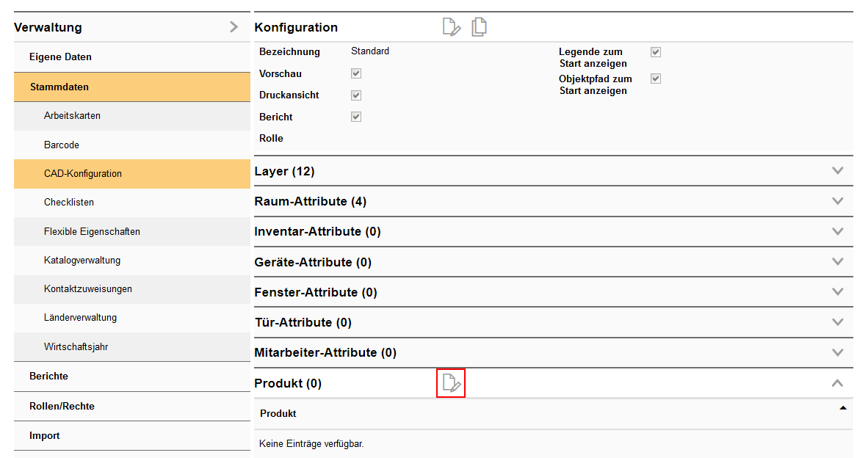
Task: Open the Import section link
Action: tap(45, 435)
